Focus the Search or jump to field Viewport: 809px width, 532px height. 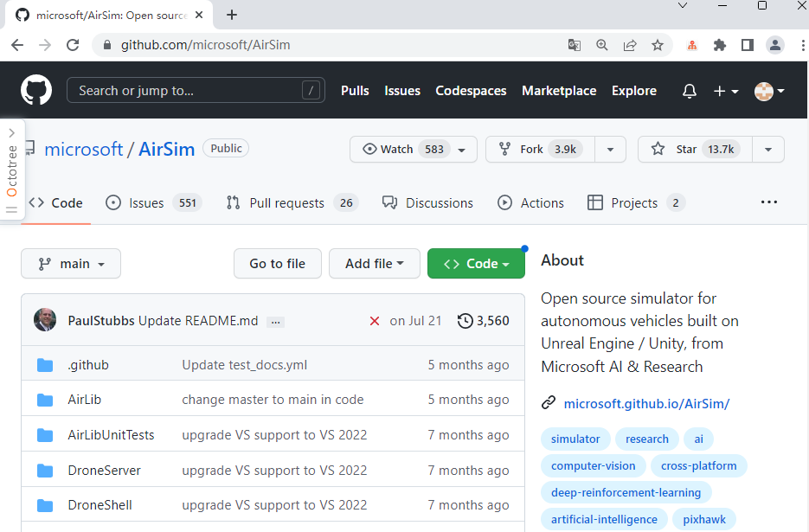196,90
